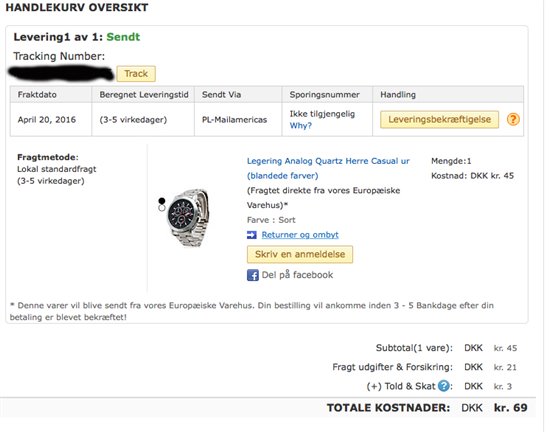Select the black color swatch dot
This screenshot has height=432, width=549.
pyautogui.click(x=161, y=201)
